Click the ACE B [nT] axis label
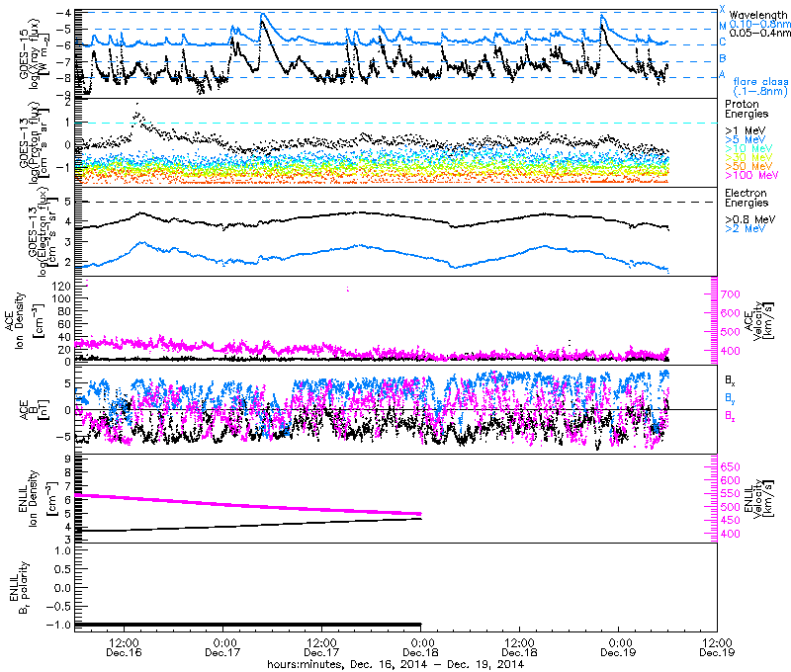 tap(34, 410)
